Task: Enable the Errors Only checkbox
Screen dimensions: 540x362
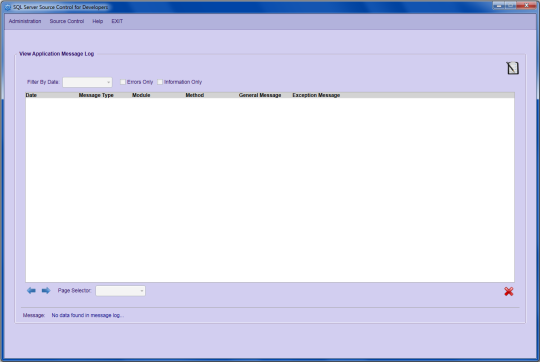Action: click(x=123, y=82)
